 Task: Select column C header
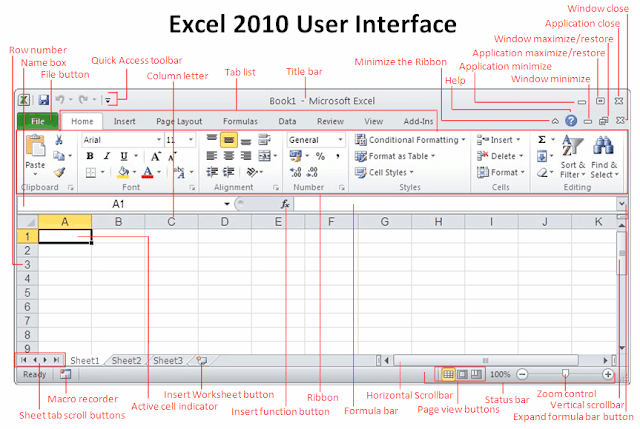[171, 222]
